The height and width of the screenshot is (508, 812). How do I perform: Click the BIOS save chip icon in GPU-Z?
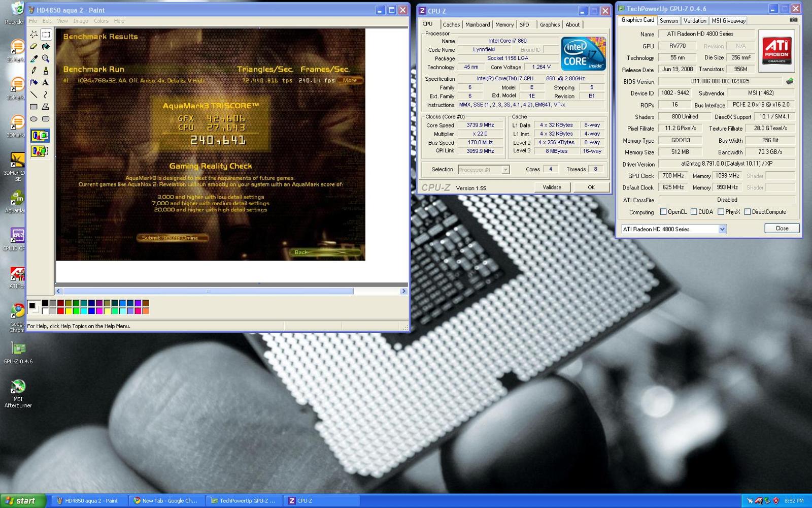coord(790,81)
